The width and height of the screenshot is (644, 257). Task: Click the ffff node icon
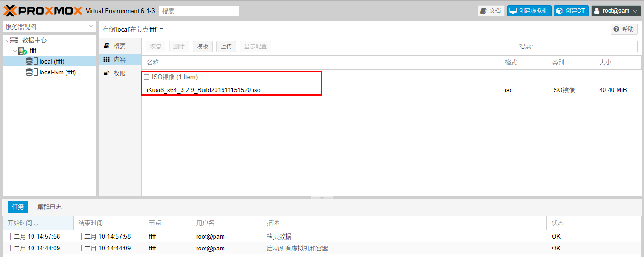pos(23,51)
